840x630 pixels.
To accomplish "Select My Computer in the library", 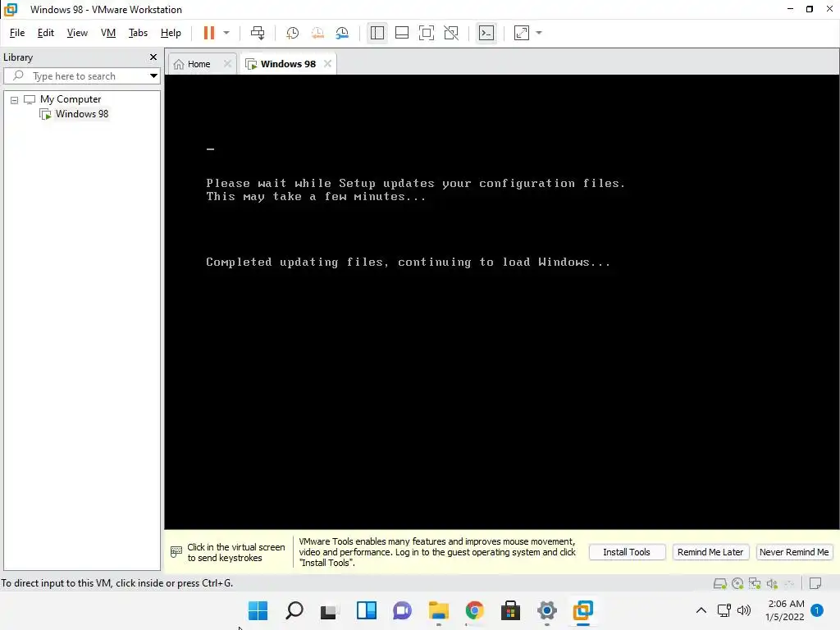I will [x=71, y=99].
